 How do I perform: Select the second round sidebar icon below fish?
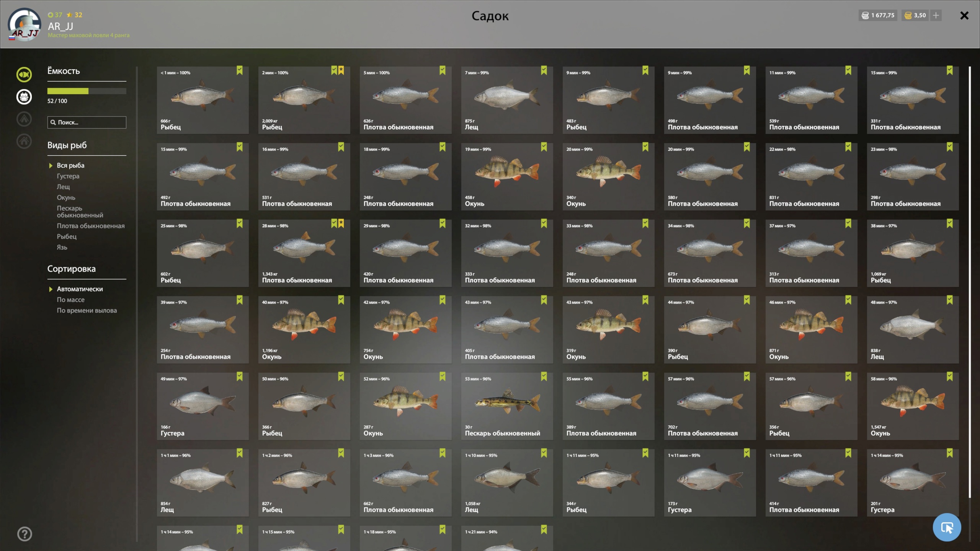pyautogui.click(x=24, y=97)
